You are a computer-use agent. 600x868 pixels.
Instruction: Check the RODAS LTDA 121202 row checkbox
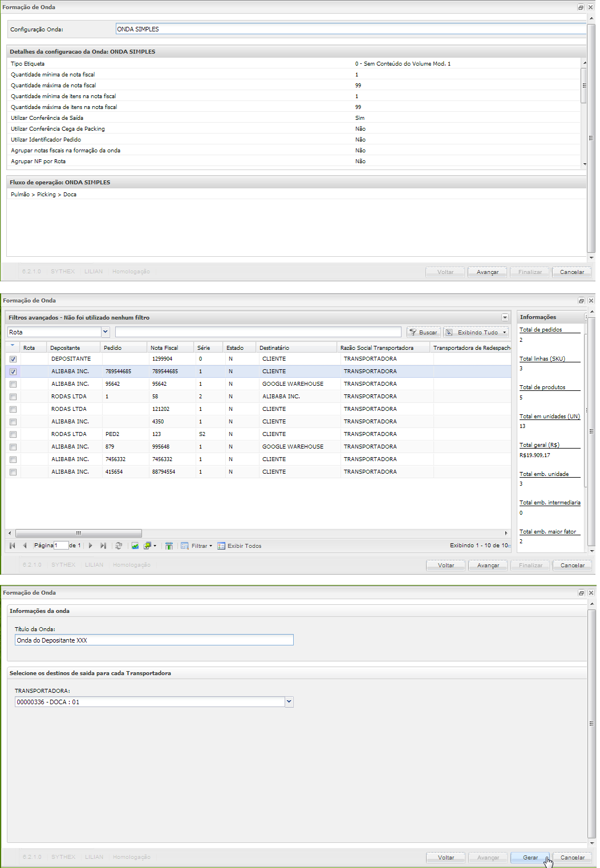coord(13,409)
